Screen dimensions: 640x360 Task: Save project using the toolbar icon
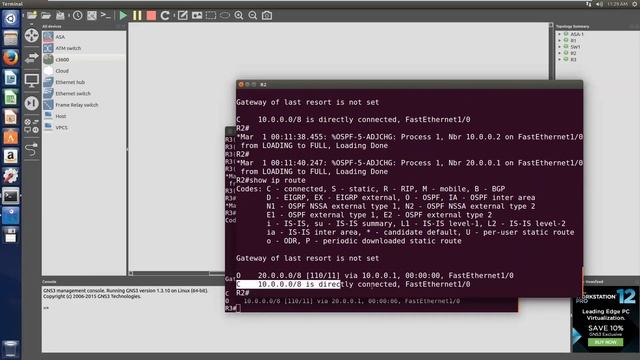click(60, 16)
